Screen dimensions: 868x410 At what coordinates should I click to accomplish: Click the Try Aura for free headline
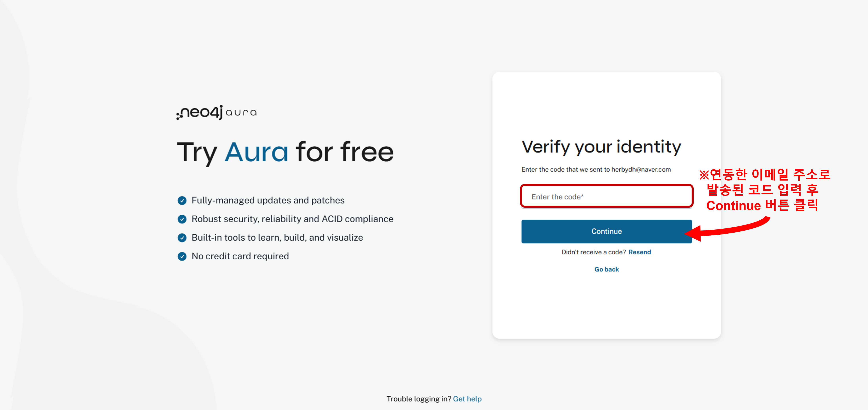pos(285,152)
